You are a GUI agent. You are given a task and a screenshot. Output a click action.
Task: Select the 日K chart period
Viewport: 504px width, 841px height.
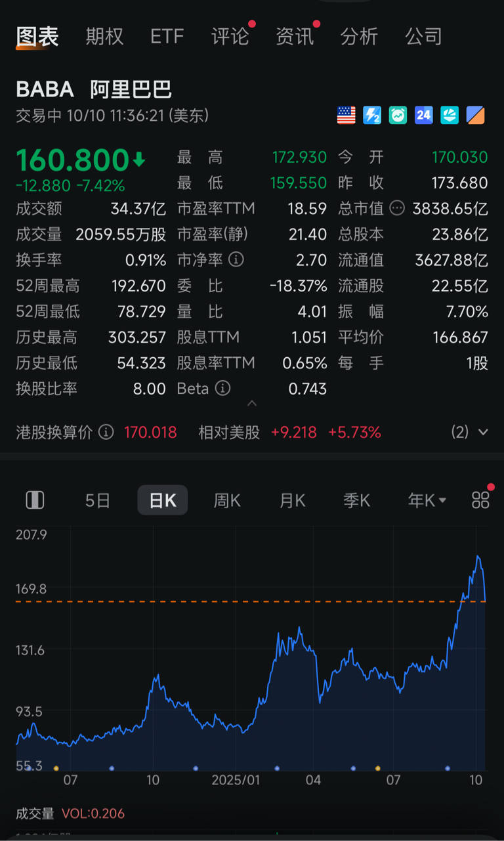point(163,500)
